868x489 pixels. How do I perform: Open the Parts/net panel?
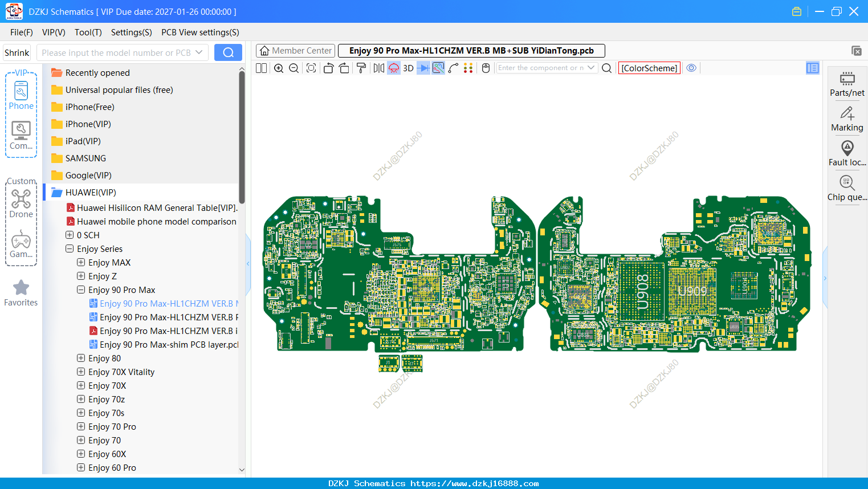click(847, 84)
